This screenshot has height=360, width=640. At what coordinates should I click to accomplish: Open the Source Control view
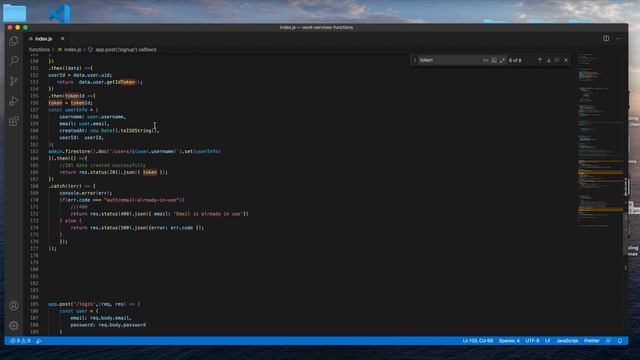pos(13,81)
